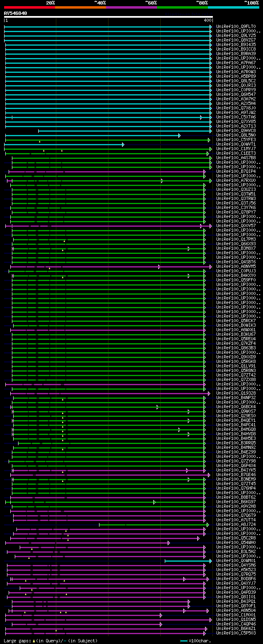Click the UniRef100_A3A7H2 label
The height and width of the screenshot is (644, 263).
click(236, 99)
